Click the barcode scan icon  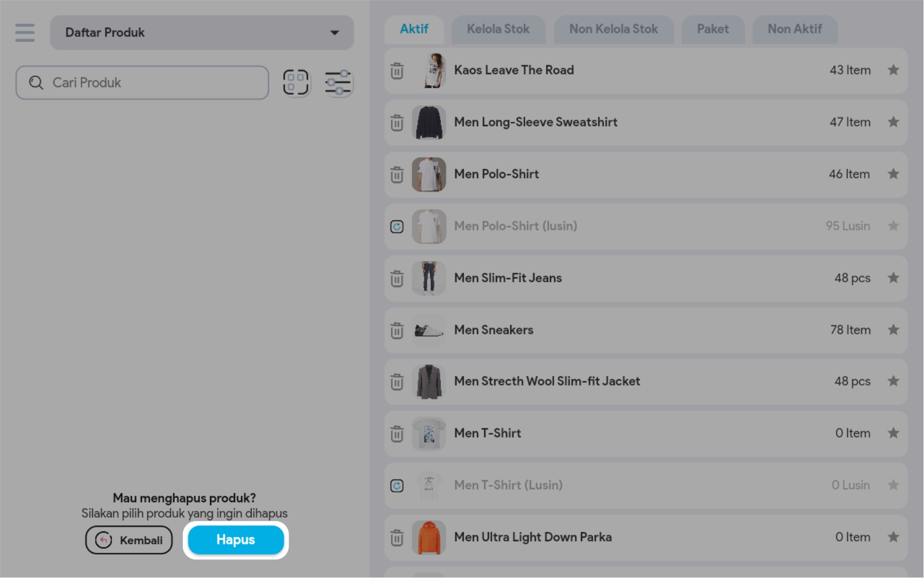tap(296, 83)
